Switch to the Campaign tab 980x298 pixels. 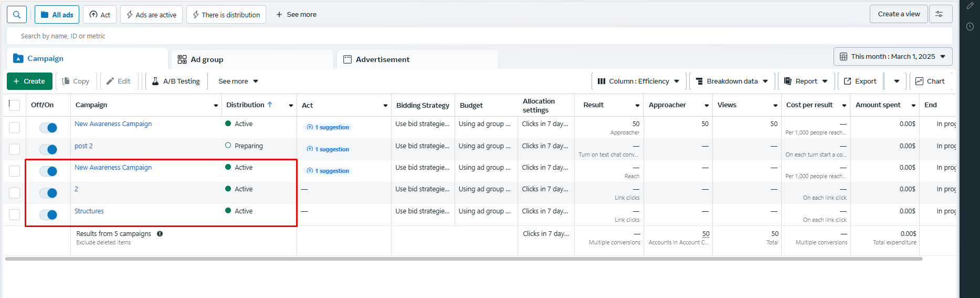click(87, 59)
